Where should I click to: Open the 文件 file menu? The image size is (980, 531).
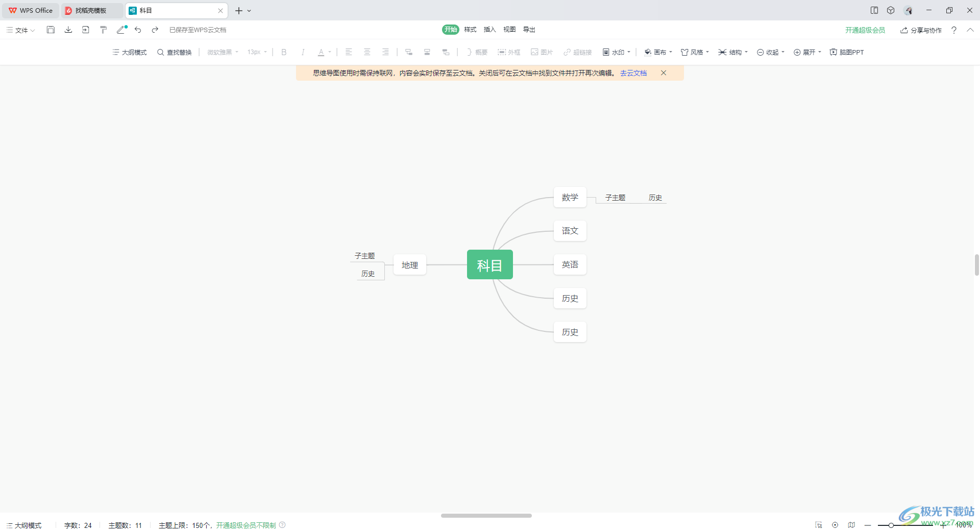[21, 30]
